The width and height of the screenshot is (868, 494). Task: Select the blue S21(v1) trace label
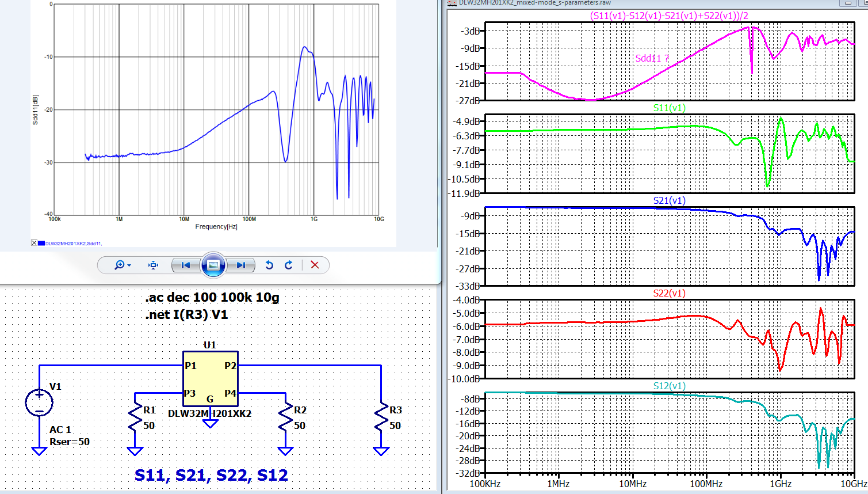[669, 200]
